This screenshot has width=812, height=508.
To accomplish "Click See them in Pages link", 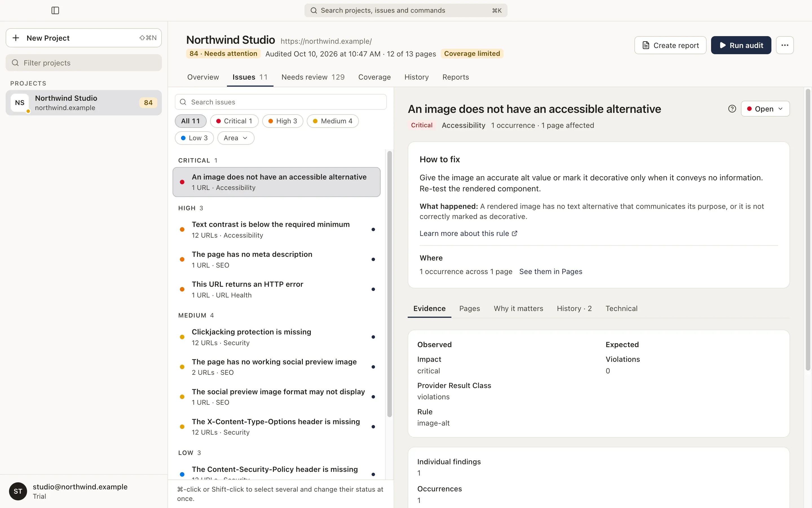I will 551,271.
